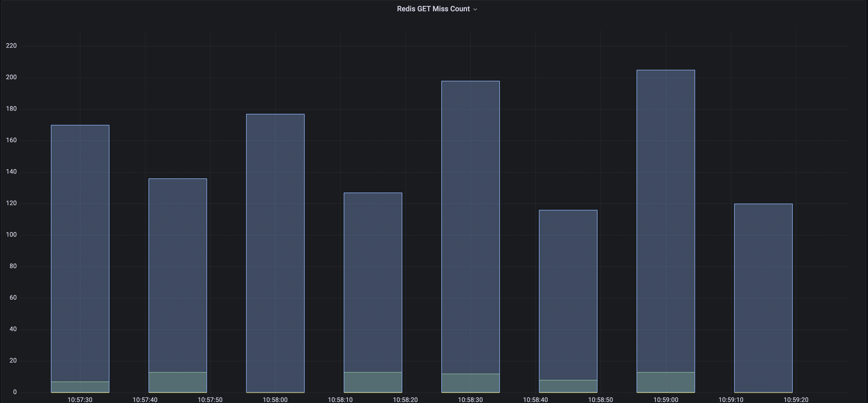Click the 10:58:40 time axis label
This screenshot has height=403, width=868.
click(536, 400)
